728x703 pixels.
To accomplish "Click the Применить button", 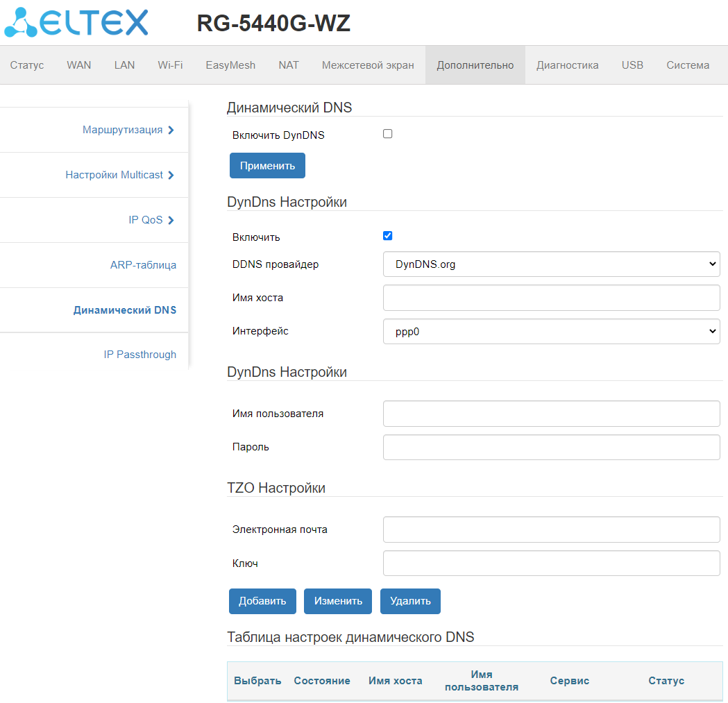I will point(267,165).
